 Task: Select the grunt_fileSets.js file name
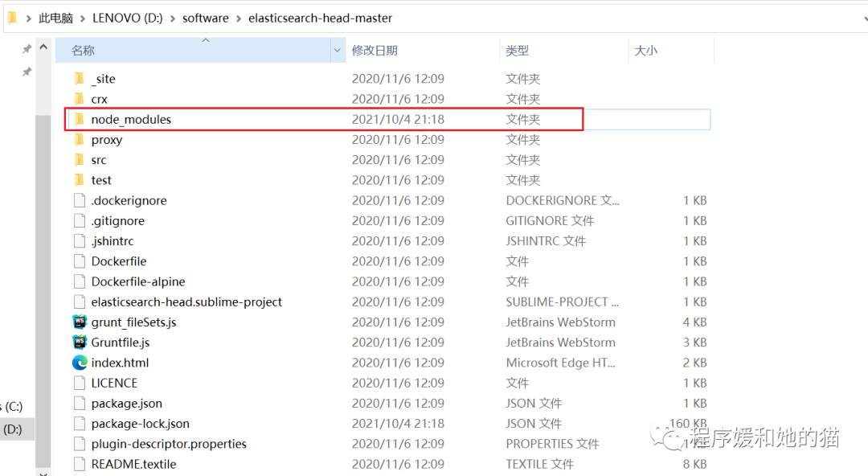133,322
